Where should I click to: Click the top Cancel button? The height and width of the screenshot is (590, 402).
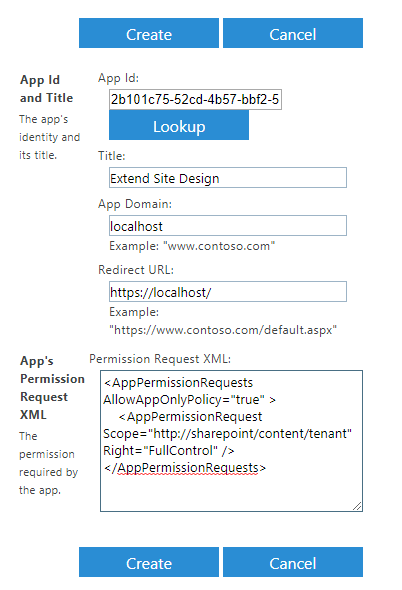pos(293,33)
